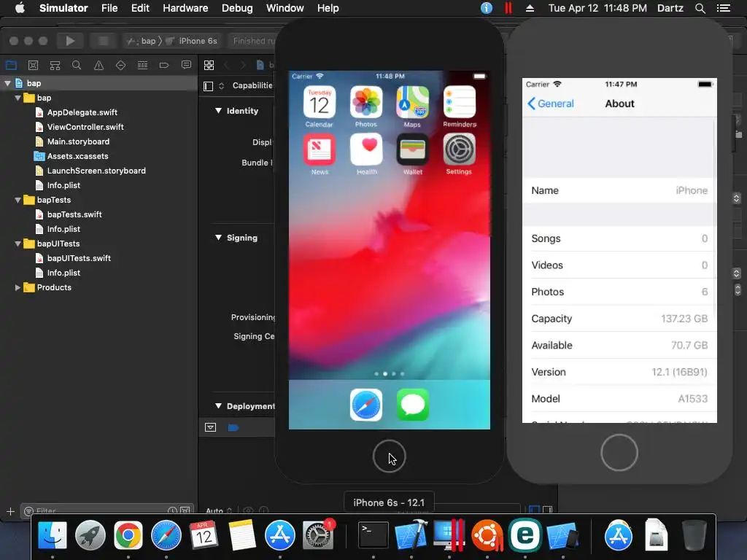This screenshot has width=747, height=560.
Task: Open Terminal from the Dock
Action: (x=373, y=535)
